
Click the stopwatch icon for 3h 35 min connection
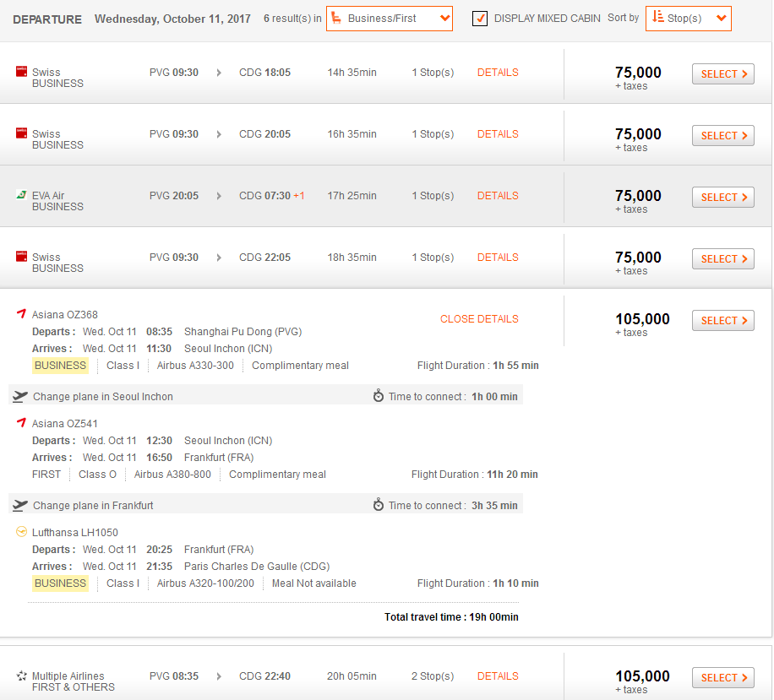[x=378, y=505]
